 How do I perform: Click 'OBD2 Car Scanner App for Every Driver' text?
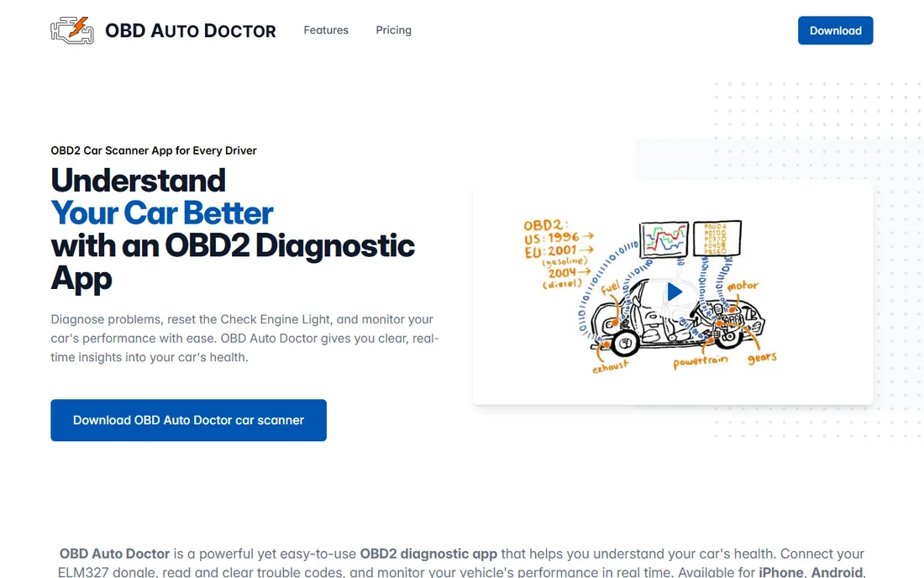click(x=154, y=150)
